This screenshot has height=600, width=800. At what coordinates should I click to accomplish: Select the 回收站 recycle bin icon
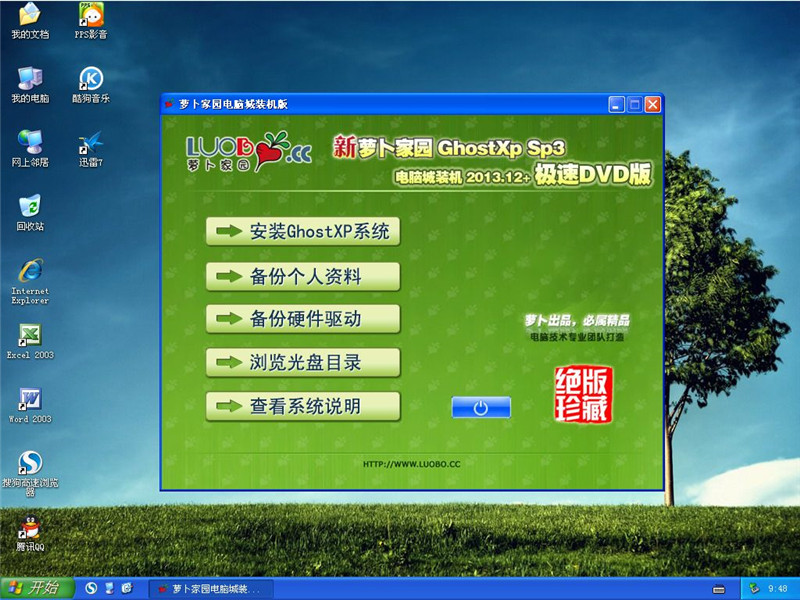pos(30,212)
